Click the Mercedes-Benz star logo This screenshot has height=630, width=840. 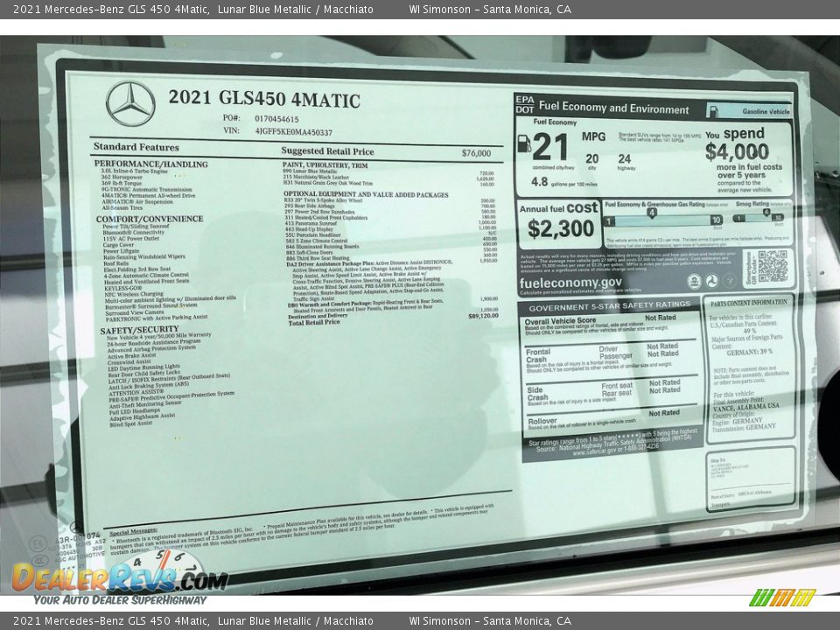click(130, 103)
